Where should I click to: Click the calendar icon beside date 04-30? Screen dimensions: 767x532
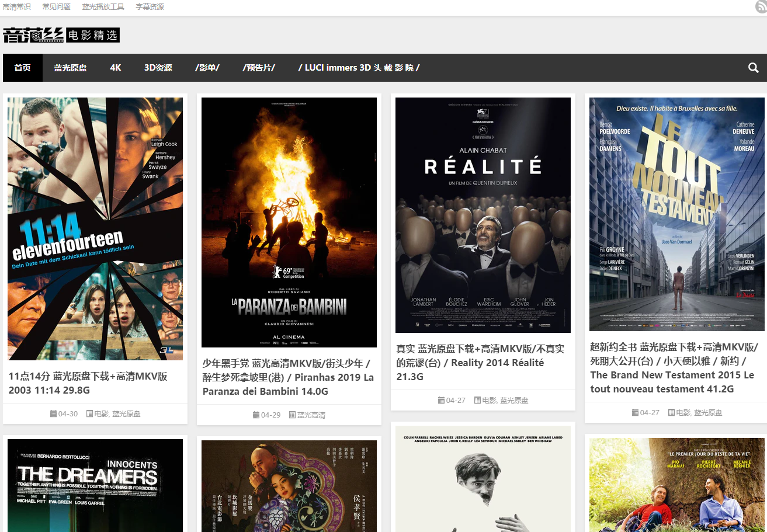[x=53, y=414]
